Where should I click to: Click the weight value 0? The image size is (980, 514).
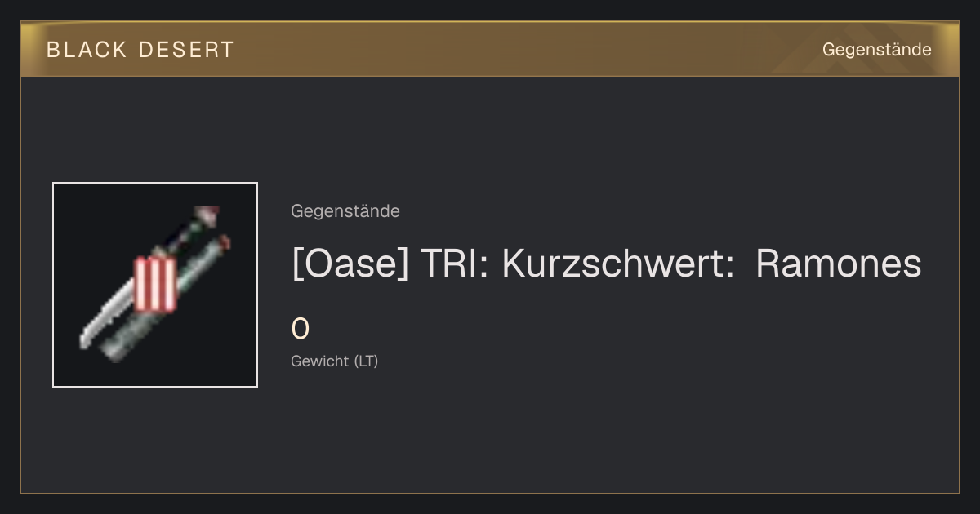pos(301,330)
